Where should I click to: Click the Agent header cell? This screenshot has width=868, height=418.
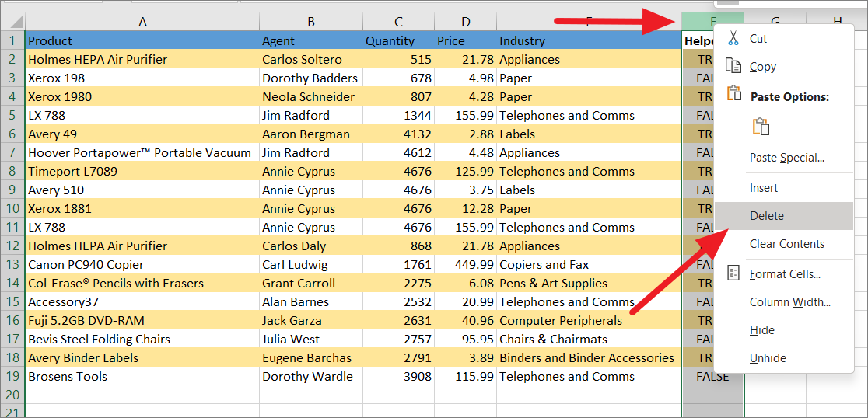pyautogui.click(x=311, y=40)
